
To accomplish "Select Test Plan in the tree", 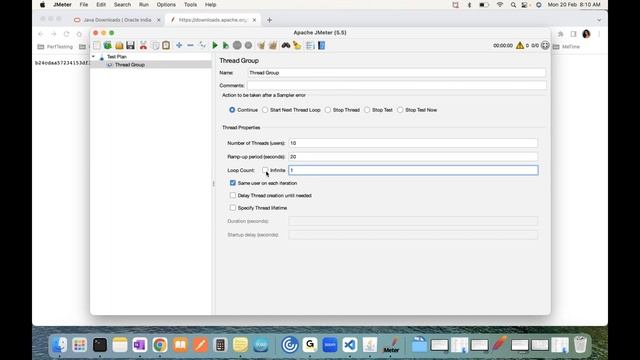I will pyautogui.click(x=117, y=57).
